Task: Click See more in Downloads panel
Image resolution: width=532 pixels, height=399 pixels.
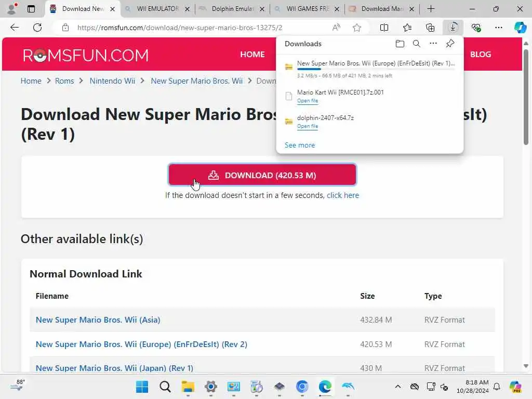Action: [x=300, y=145]
